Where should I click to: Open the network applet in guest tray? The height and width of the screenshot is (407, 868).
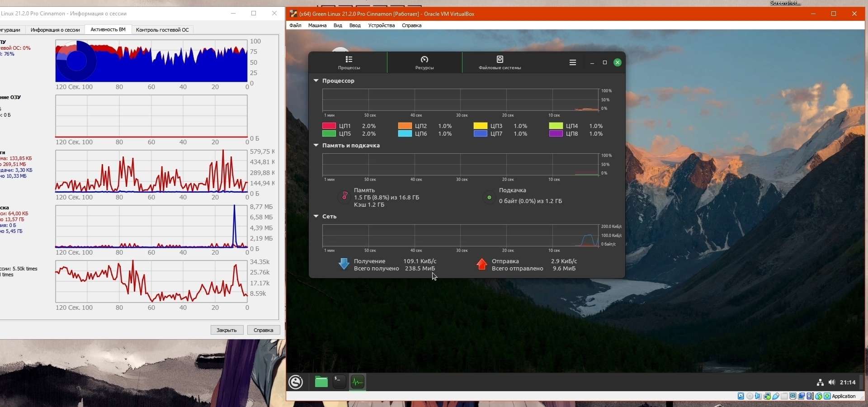coord(820,383)
